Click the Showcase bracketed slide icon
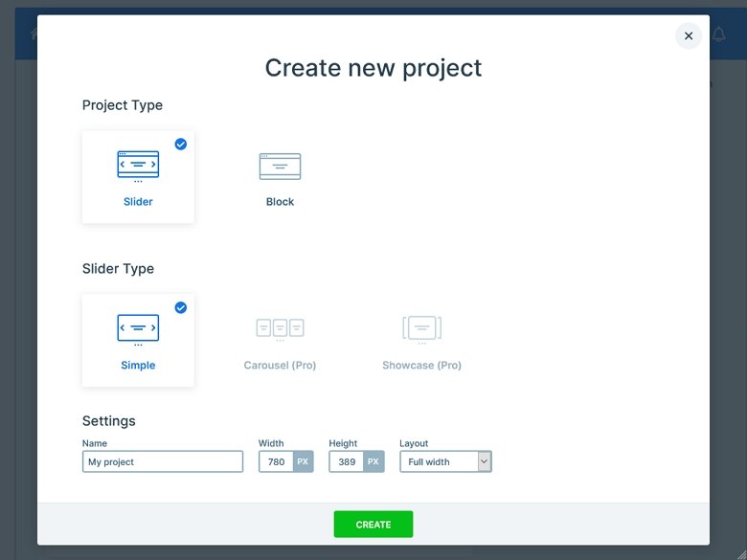Viewport: 747px width, 560px height. click(x=421, y=329)
